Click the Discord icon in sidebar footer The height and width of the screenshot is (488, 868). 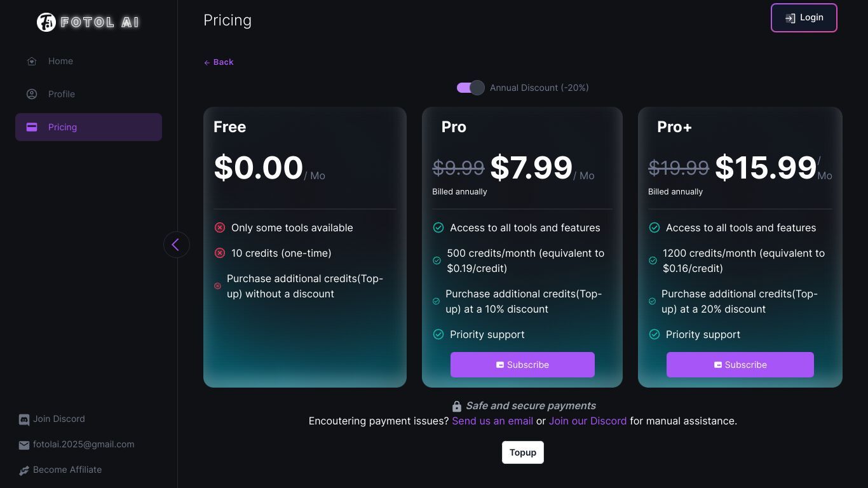[24, 419]
